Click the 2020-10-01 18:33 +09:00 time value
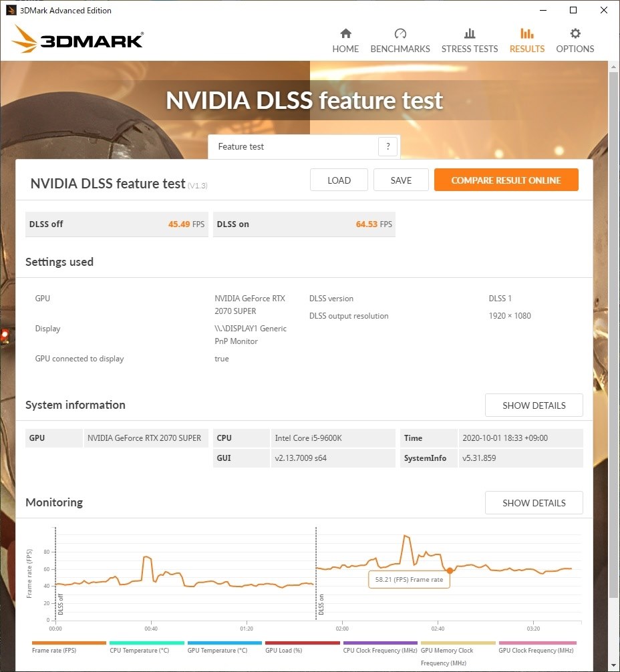 coord(504,438)
